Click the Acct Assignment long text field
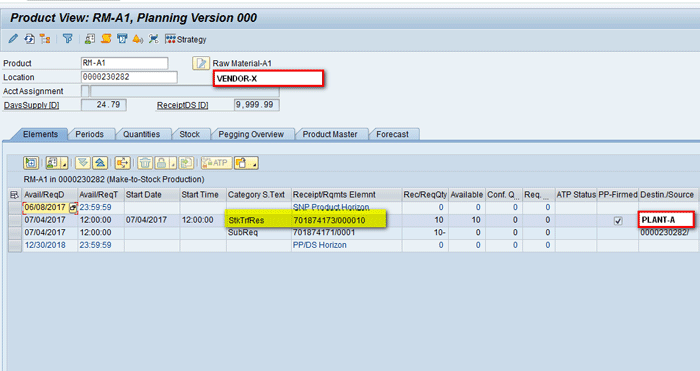The image size is (700, 371). tap(185, 91)
